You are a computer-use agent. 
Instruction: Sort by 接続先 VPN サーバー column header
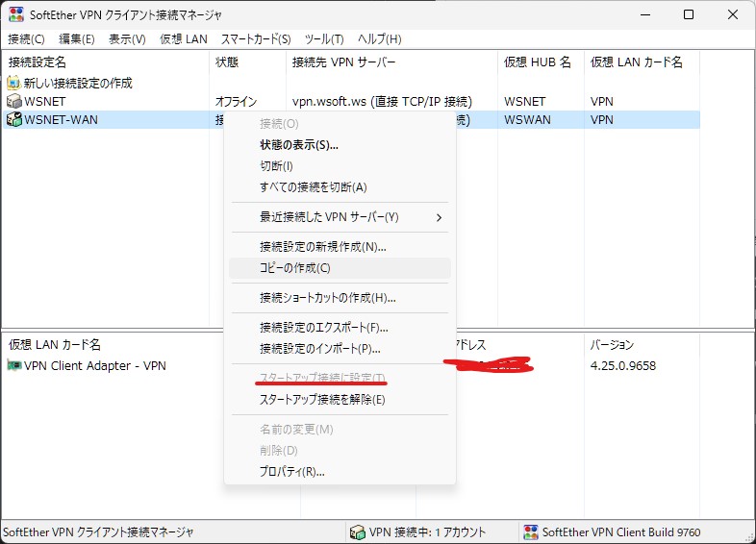tap(392, 62)
